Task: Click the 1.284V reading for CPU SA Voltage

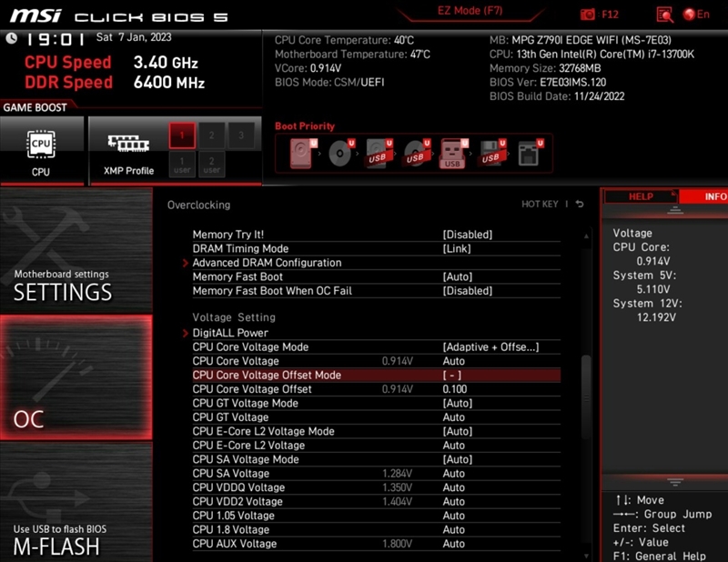Action: 397,474
